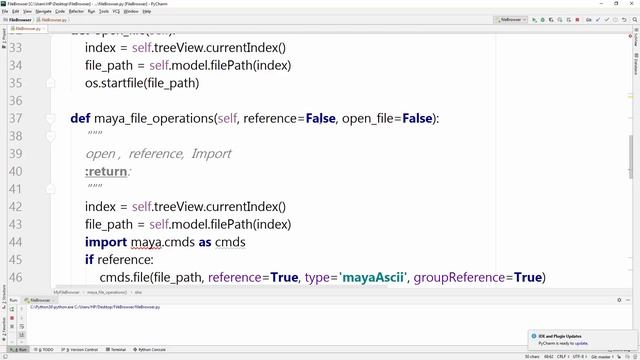
Task: Open the Refactor menu
Action: point(76,11)
